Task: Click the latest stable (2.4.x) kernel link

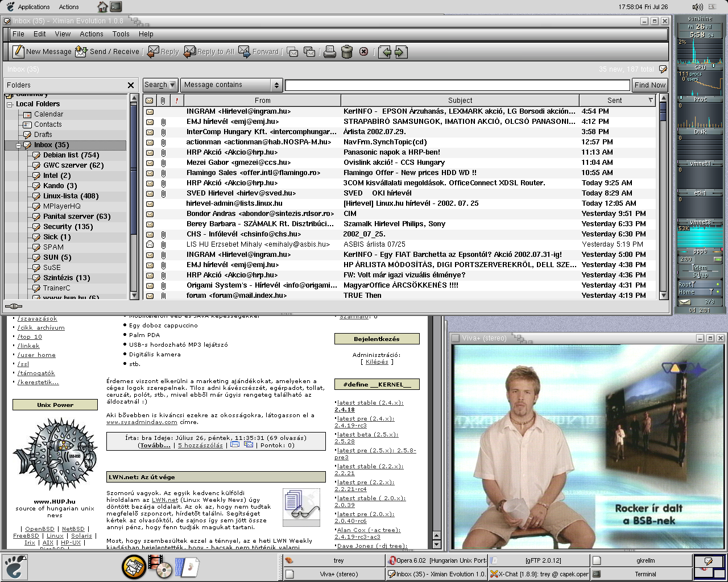Action: point(370,402)
